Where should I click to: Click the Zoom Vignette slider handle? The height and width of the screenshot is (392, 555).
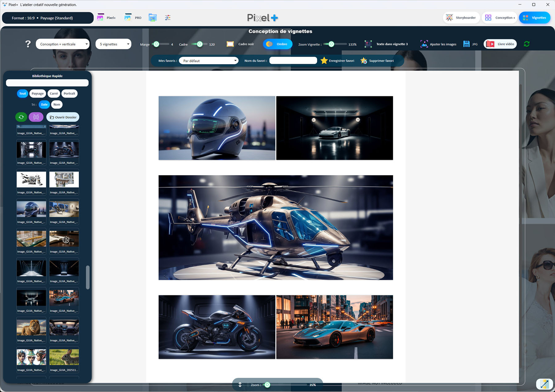331,44
